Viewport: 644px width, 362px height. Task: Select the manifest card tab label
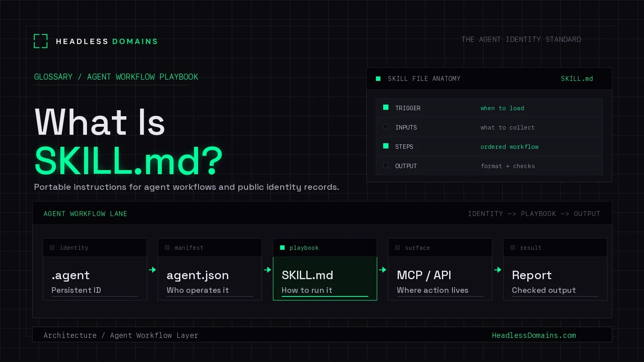(189, 248)
